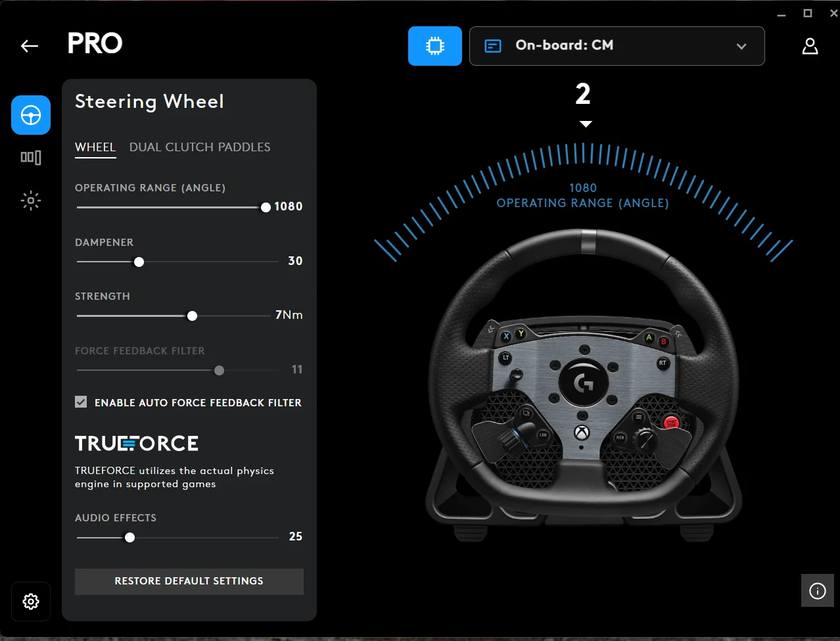Click the Strength slider handle
This screenshot has height=641, width=840.
coord(192,316)
